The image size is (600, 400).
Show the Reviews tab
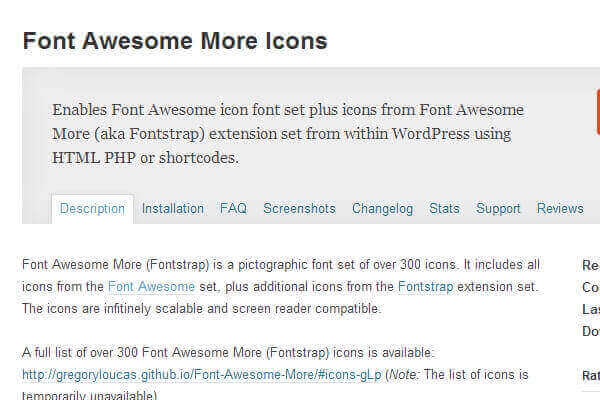[560, 209]
